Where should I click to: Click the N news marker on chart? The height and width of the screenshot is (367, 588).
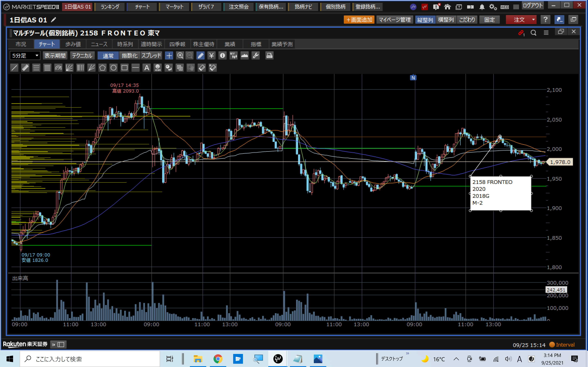point(413,78)
